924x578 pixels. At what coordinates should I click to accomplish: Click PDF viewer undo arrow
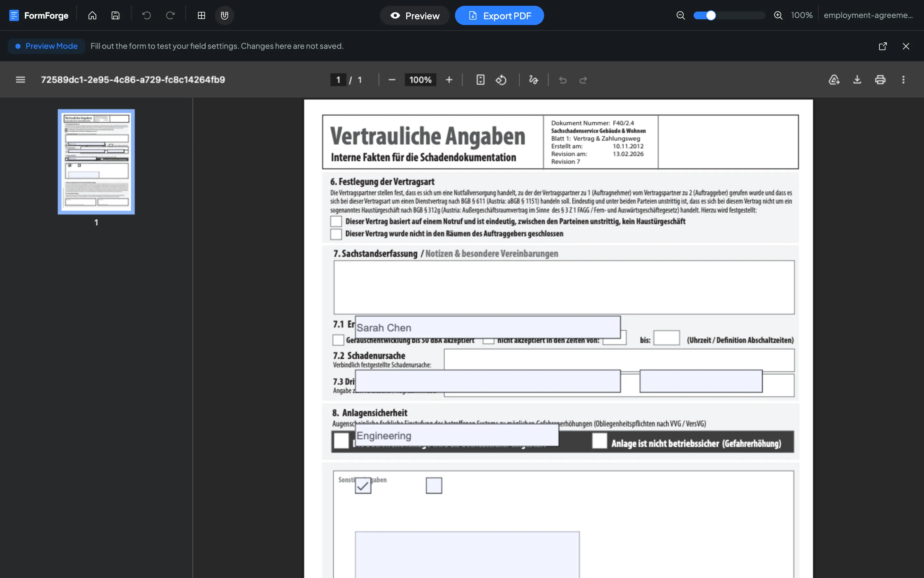click(x=563, y=80)
